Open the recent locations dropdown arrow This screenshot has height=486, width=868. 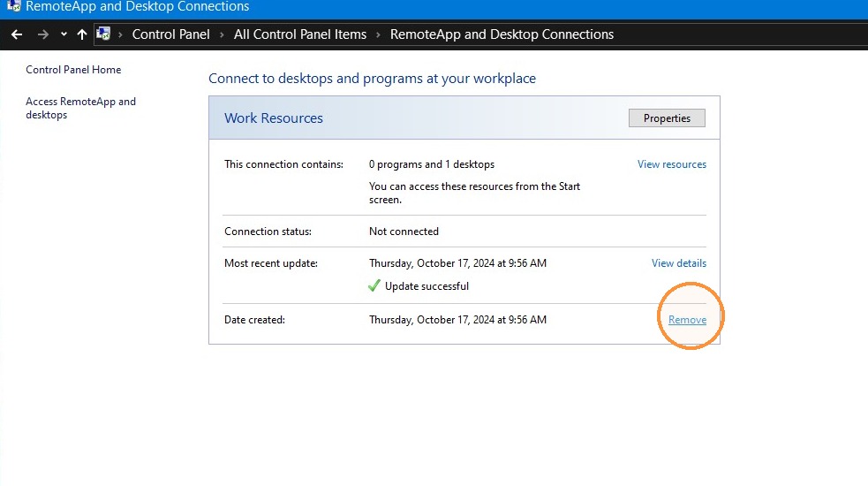64,34
